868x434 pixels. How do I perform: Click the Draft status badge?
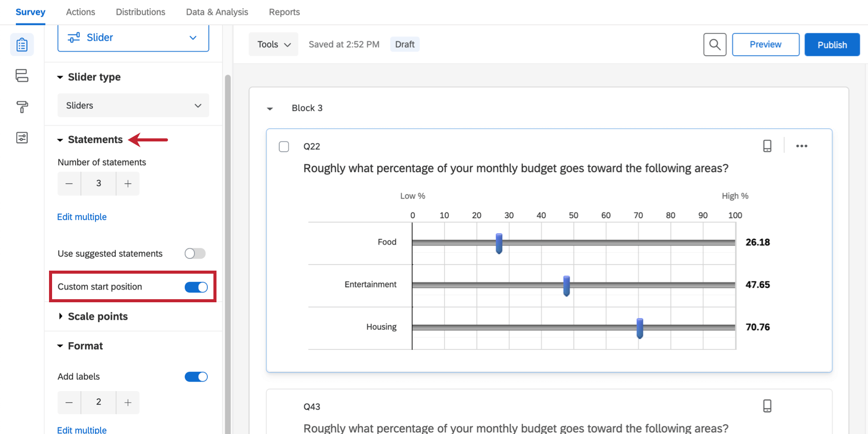[405, 44]
